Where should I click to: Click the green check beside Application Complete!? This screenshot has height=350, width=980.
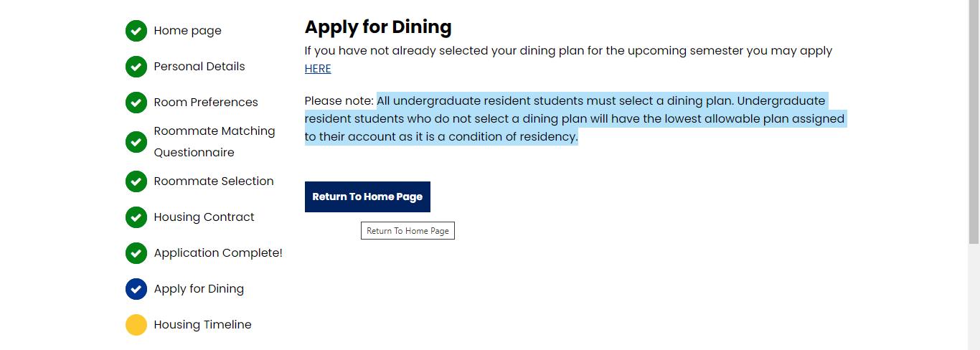pos(136,253)
